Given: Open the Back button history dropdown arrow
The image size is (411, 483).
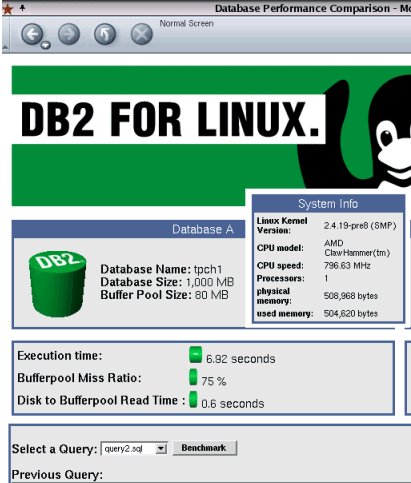Looking at the screenshot, I should click(x=46, y=45).
